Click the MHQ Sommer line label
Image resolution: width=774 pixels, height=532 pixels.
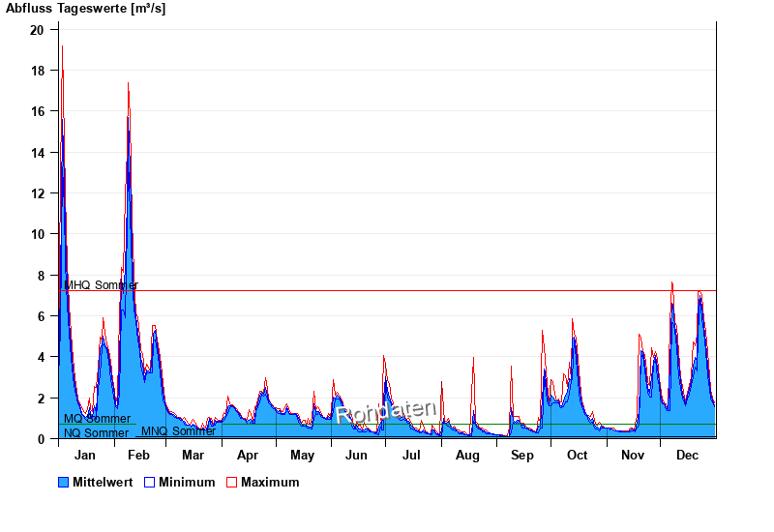click(101, 285)
